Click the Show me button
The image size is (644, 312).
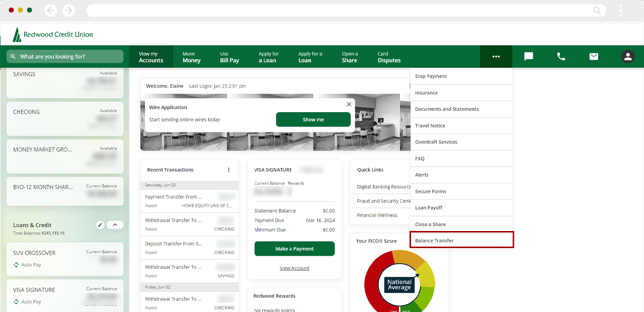[313, 119]
